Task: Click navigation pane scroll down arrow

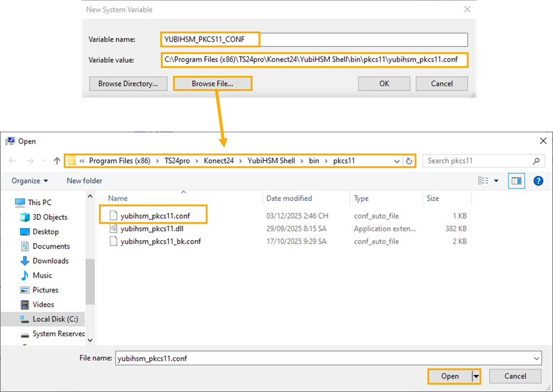Action: [90, 340]
